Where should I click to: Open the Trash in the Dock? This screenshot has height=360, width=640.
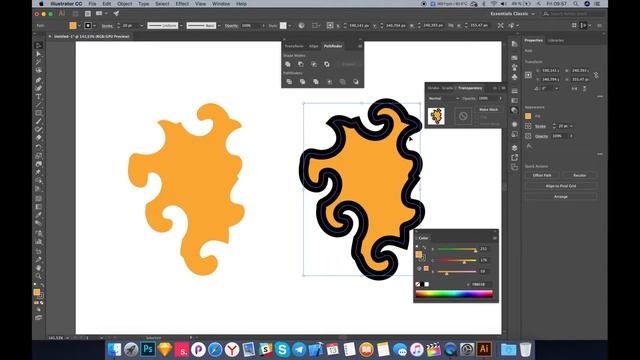click(526, 349)
